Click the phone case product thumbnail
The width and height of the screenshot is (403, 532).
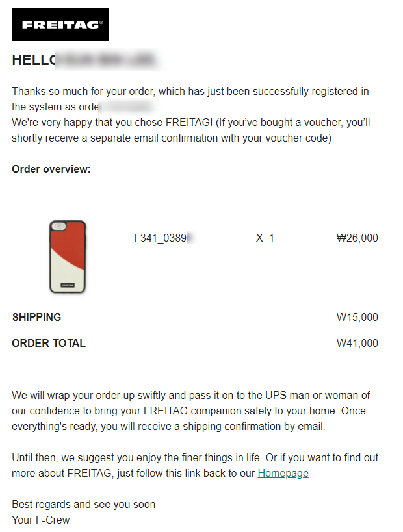pyautogui.click(x=68, y=257)
